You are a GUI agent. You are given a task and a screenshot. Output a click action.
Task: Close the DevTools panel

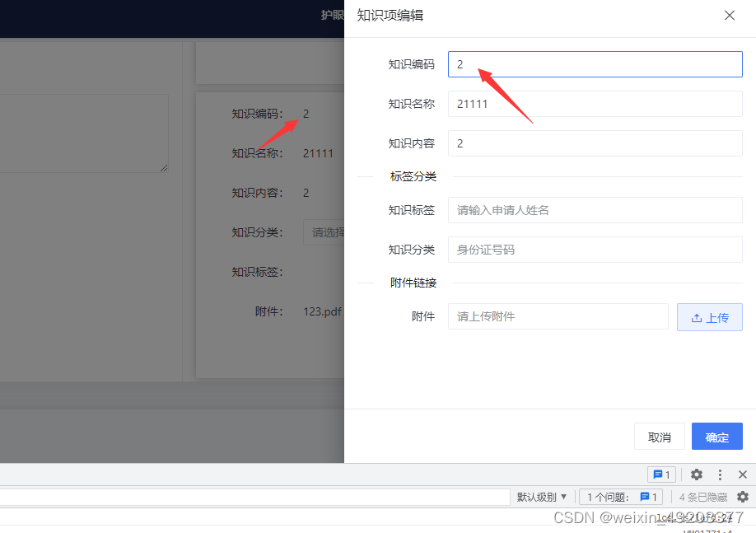743,475
